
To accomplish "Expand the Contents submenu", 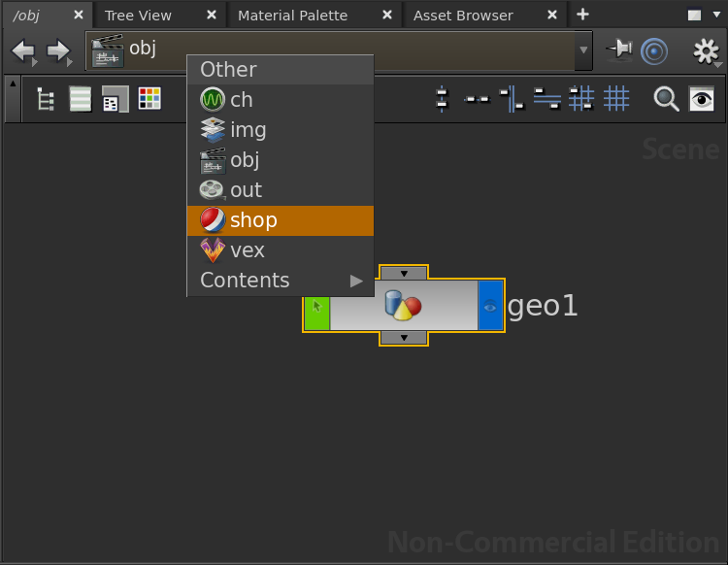I will (x=280, y=281).
